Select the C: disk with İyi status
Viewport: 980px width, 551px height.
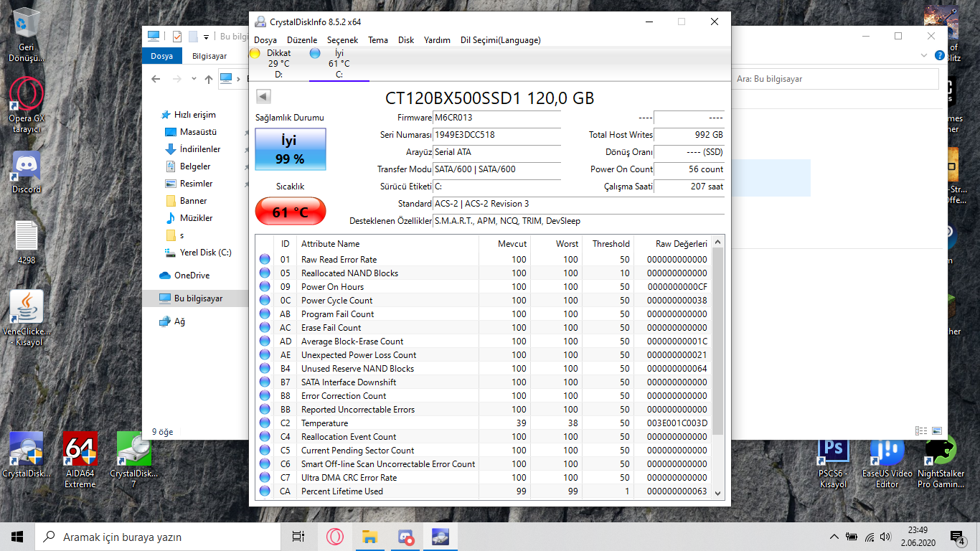(339, 63)
